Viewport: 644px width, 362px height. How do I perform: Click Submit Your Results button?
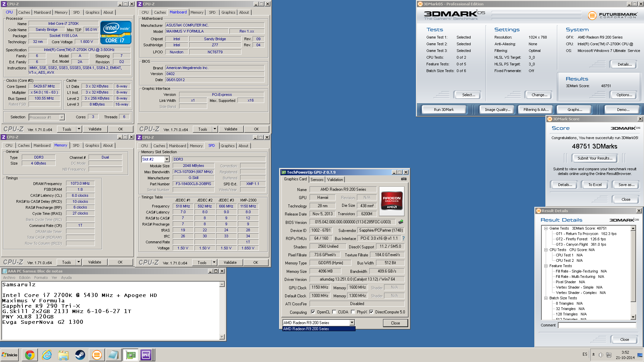point(595,158)
